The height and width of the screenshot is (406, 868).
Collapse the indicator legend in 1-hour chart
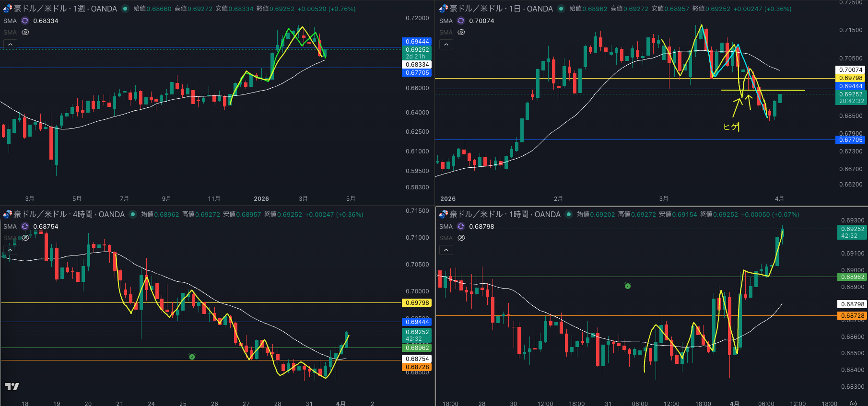(446, 250)
